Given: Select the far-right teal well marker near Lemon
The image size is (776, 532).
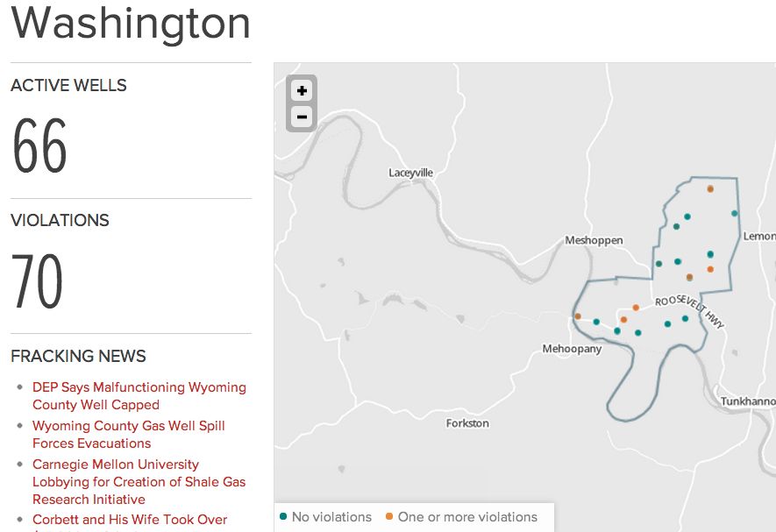Looking at the screenshot, I should click(735, 213).
